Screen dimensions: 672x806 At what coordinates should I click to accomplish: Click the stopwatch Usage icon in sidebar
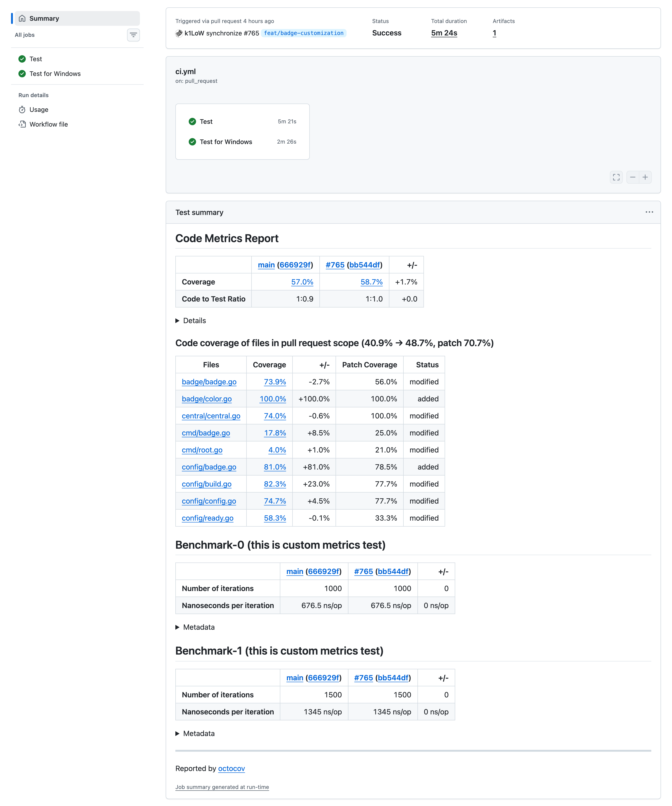click(22, 110)
